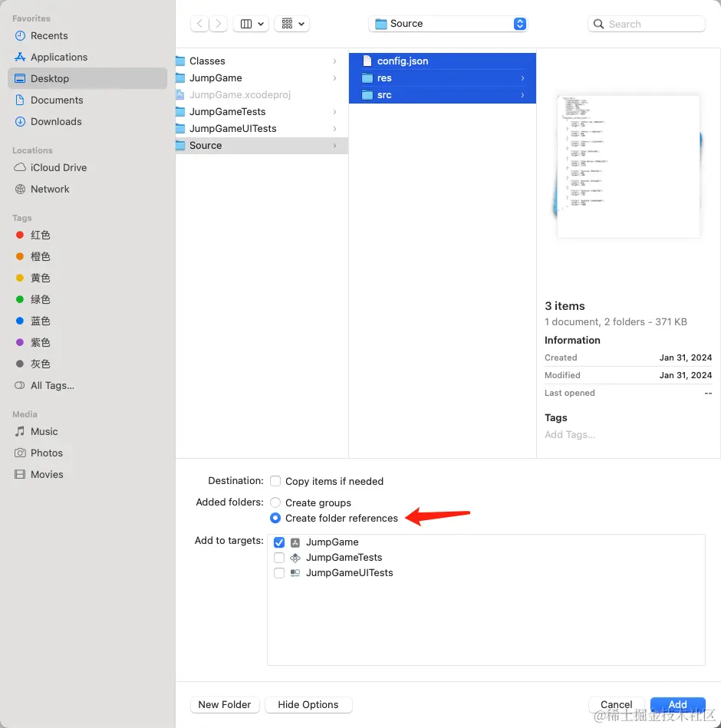721x728 pixels.
Task: Open the Movies media library
Action: click(x=87, y=475)
